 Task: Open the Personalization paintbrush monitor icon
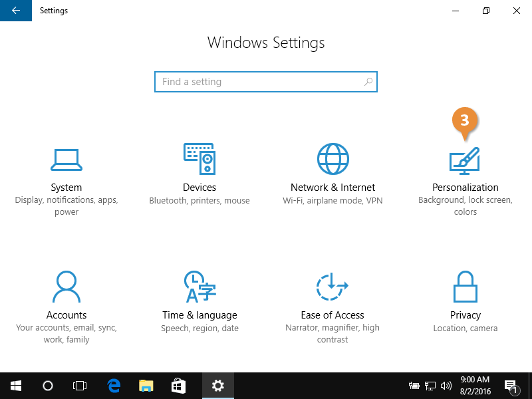[x=464, y=161]
